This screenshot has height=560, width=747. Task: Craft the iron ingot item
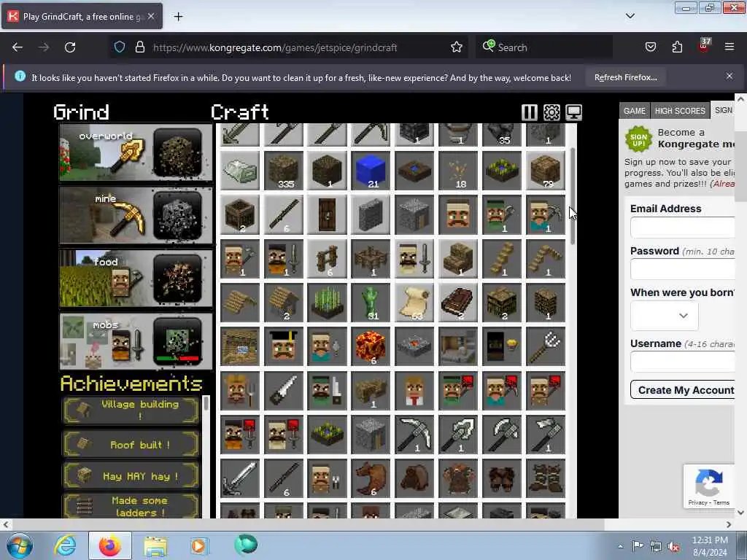(240, 171)
